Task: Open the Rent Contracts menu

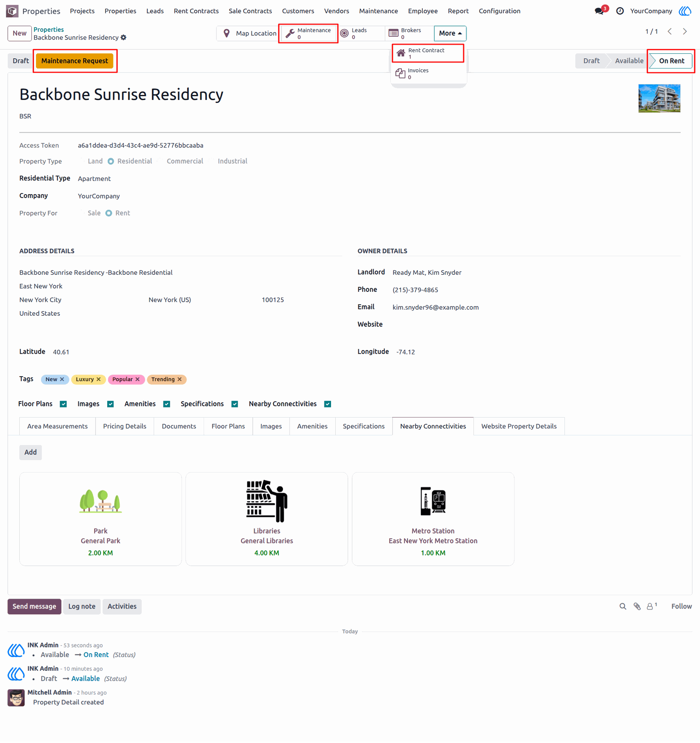Action: pyautogui.click(x=196, y=11)
